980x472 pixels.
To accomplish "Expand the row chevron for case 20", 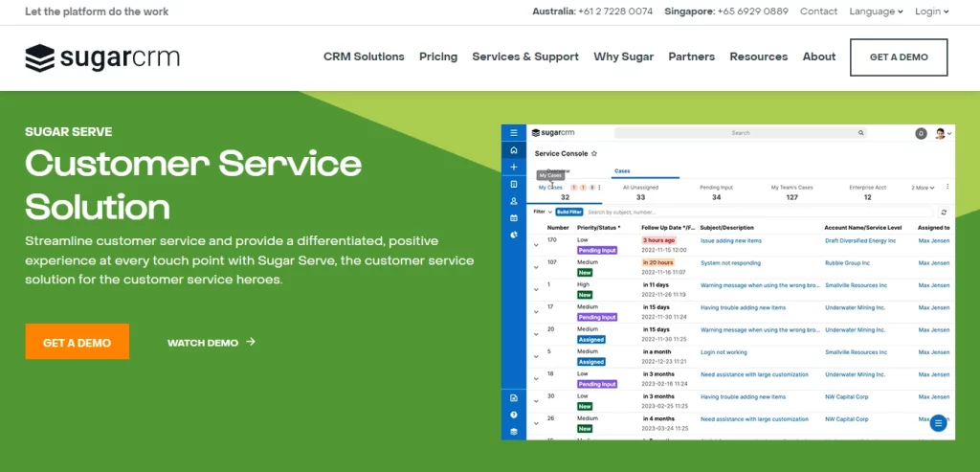I will [x=536, y=334].
